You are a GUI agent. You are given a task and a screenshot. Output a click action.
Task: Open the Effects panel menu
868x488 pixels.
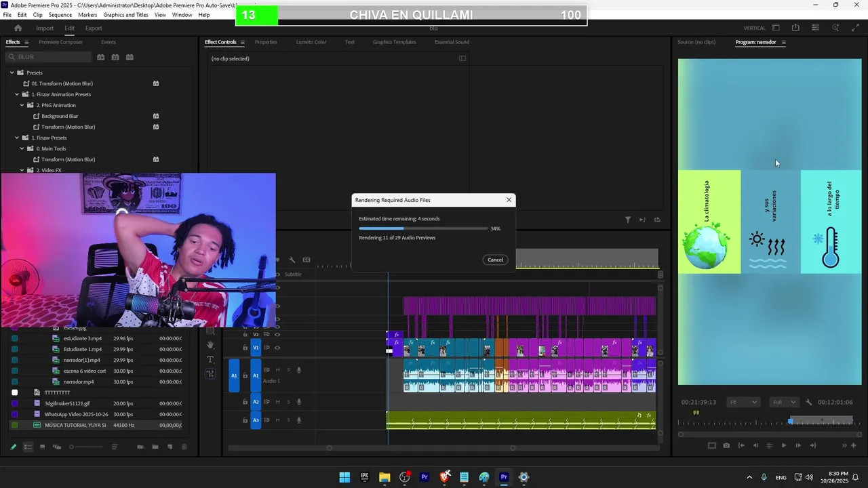[26, 42]
